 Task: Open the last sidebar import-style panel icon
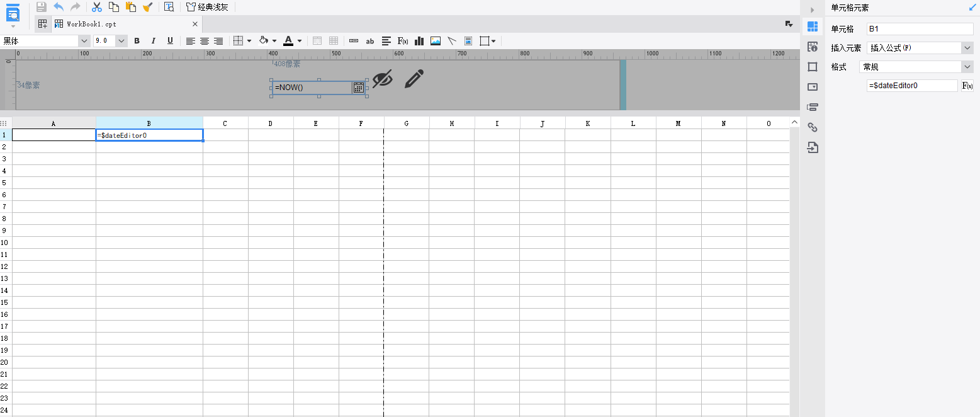[x=813, y=148]
